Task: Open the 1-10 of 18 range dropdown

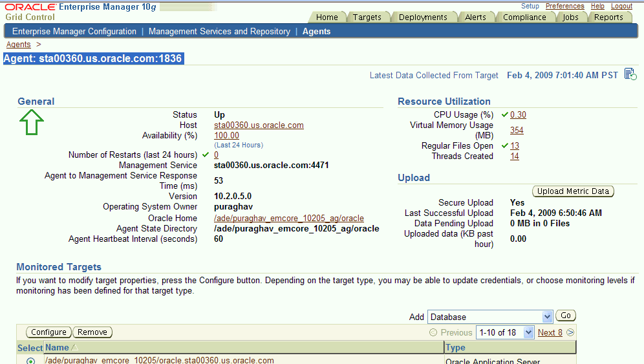Action: 505,332
